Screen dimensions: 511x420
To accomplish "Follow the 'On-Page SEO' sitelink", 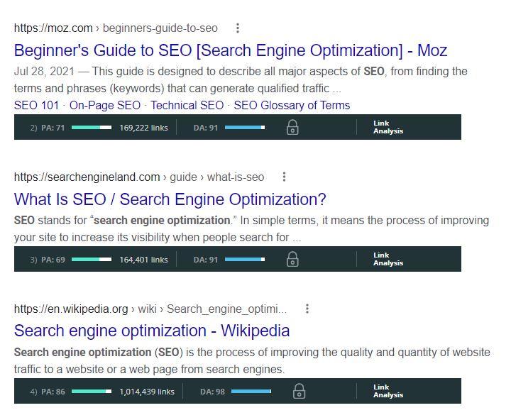I will (105, 105).
